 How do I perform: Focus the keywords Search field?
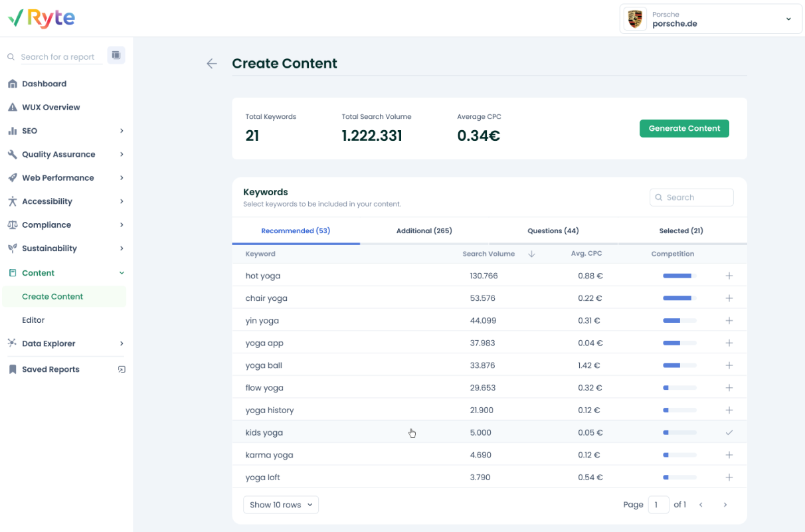[x=691, y=197]
